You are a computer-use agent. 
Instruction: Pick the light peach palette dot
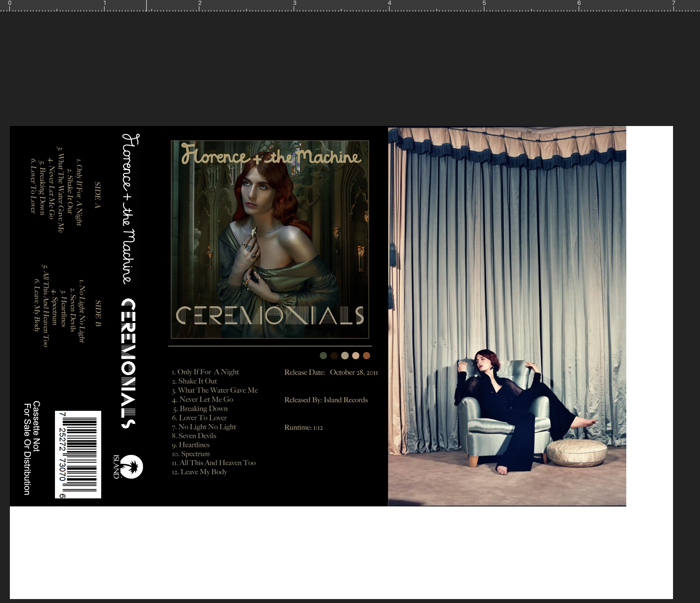[x=356, y=356]
